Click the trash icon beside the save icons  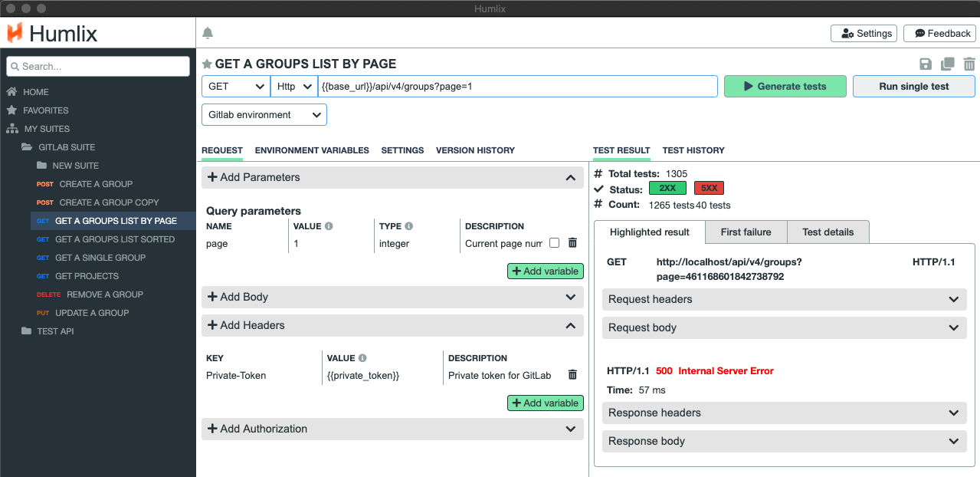click(969, 64)
